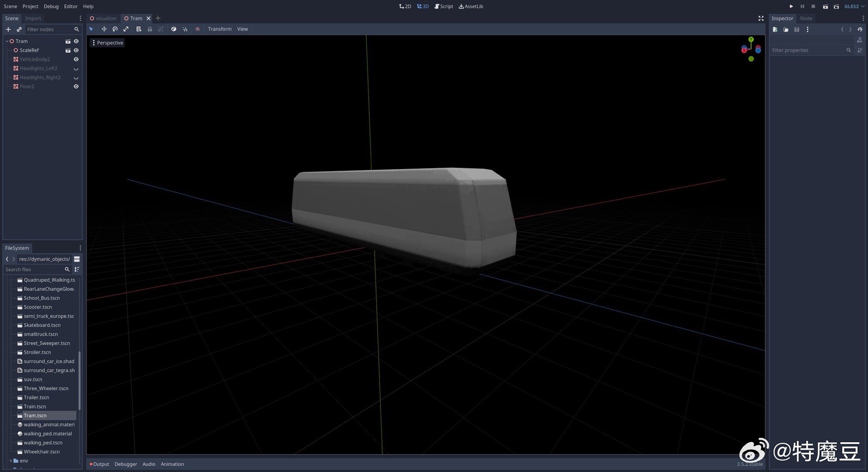The width and height of the screenshot is (868, 472).
Task: Expand the env folder
Action: [x=10, y=461]
